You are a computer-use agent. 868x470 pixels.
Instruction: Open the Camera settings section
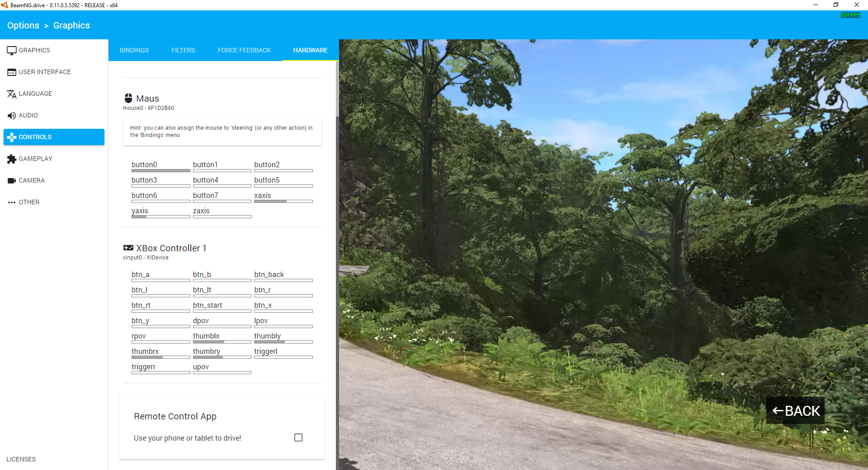coord(54,180)
